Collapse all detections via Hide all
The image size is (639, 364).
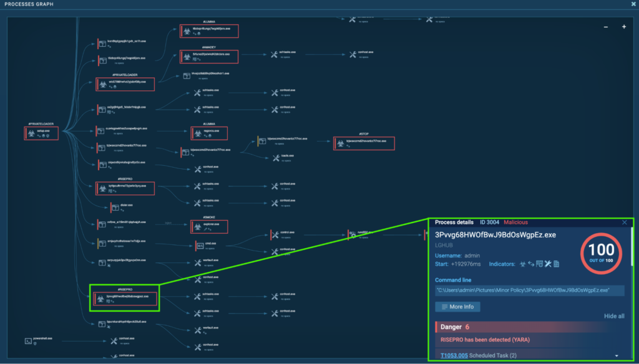pos(613,316)
